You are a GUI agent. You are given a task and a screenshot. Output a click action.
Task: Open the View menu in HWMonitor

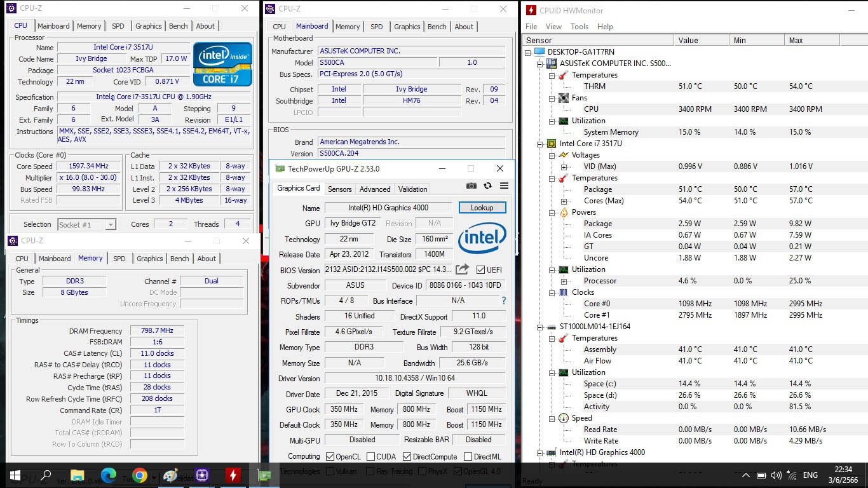[x=553, y=27]
